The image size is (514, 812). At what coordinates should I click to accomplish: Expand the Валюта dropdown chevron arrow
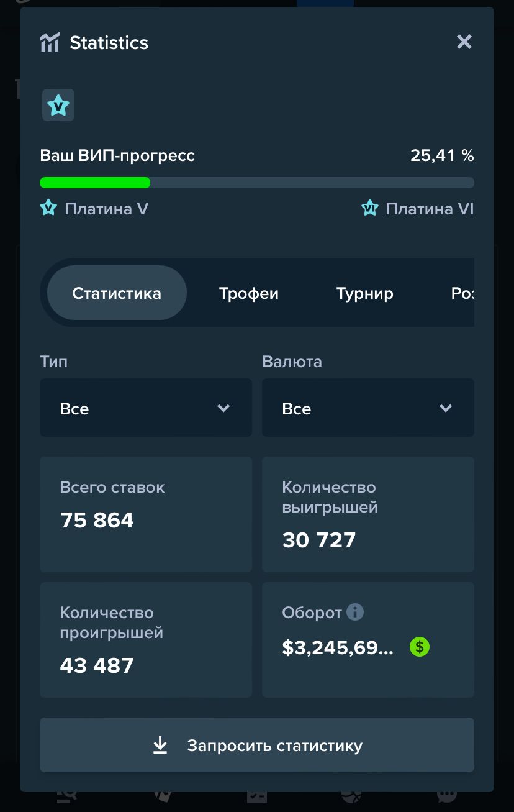point(446,408)
